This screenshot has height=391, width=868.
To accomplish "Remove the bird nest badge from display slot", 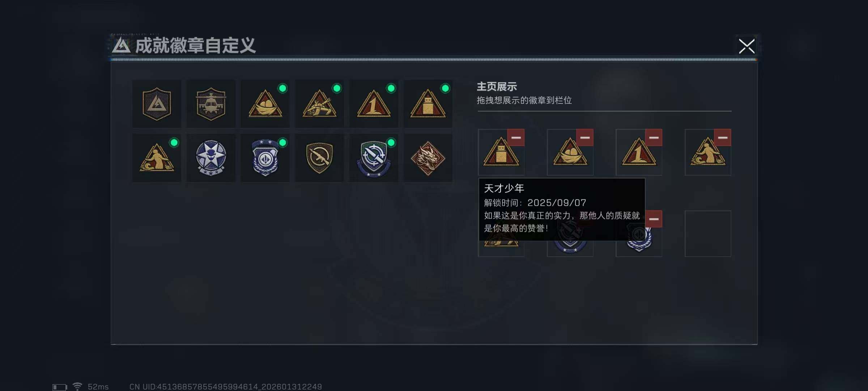I will 585,138.
